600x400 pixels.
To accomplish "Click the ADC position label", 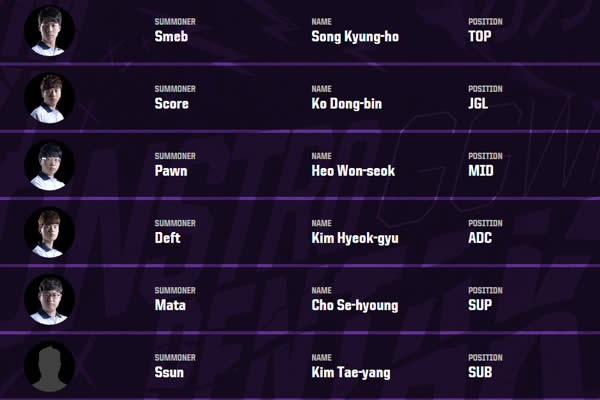I will 483,238.
